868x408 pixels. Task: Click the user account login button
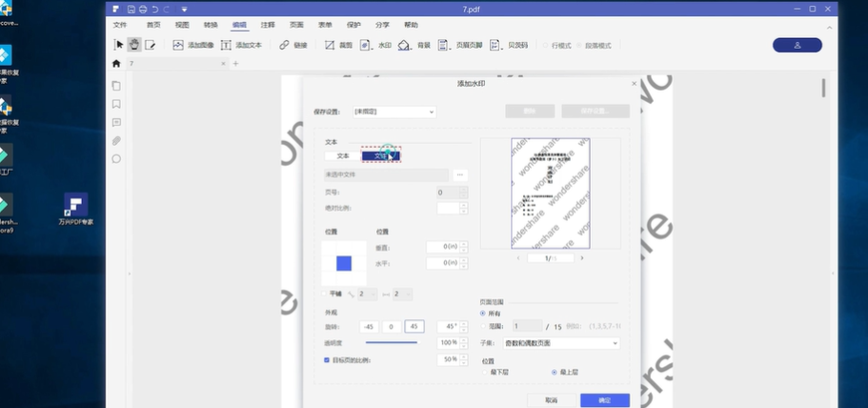coord(797,46)
